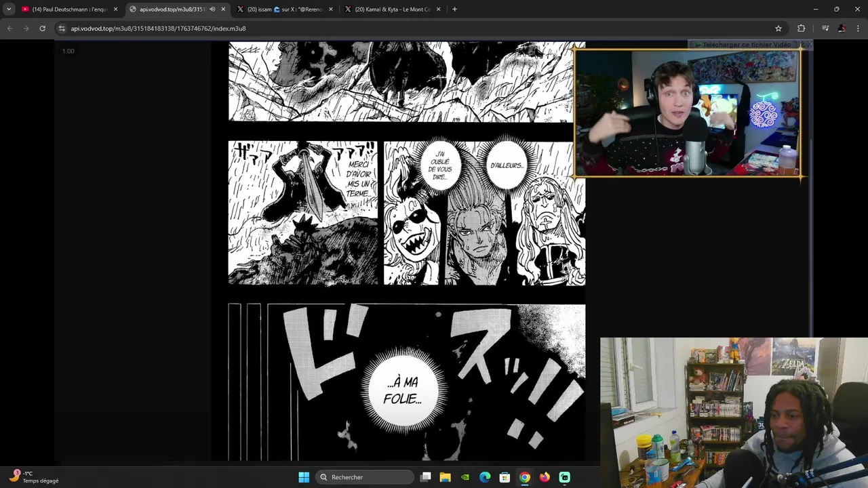Viewport: 868px width, 488px height.
Task: Open Google Chrome from the taskbar
Action: (524, 477)
